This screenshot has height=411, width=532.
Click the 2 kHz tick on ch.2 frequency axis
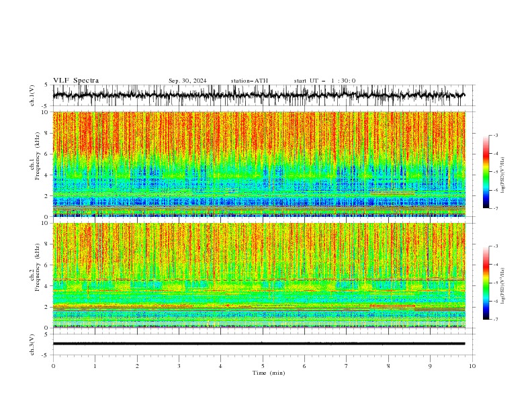[x=46, y=307]
